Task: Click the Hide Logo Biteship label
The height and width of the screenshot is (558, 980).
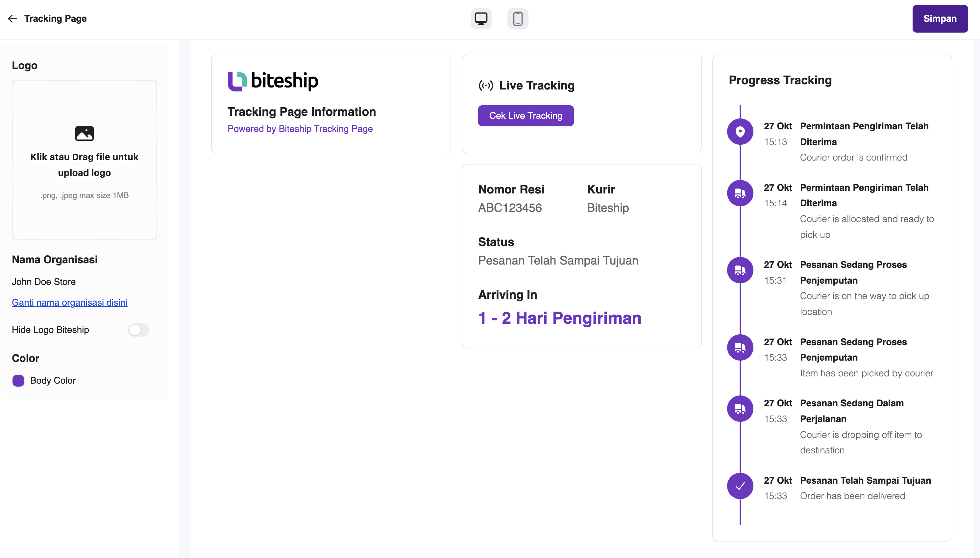Action: click(50, 330)
